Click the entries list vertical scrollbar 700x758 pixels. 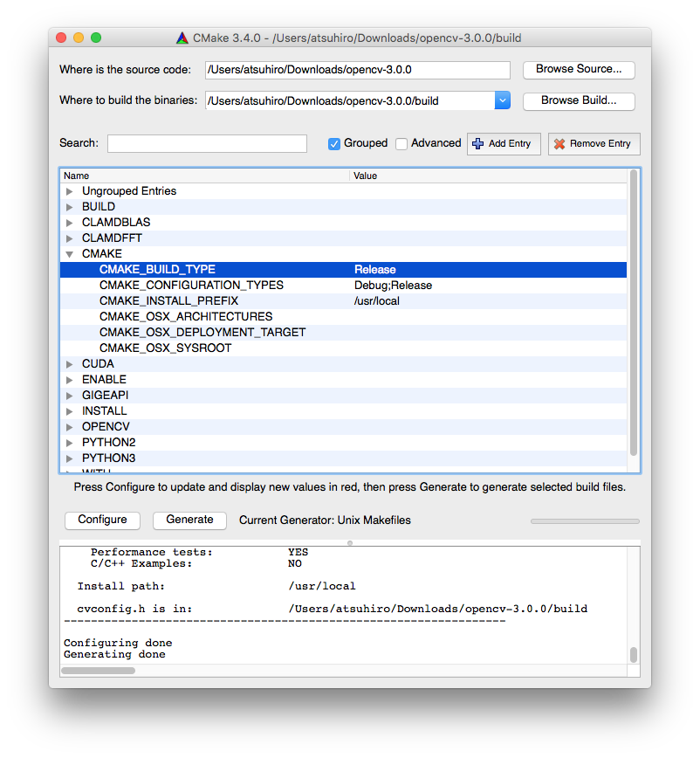click(633, 313)
